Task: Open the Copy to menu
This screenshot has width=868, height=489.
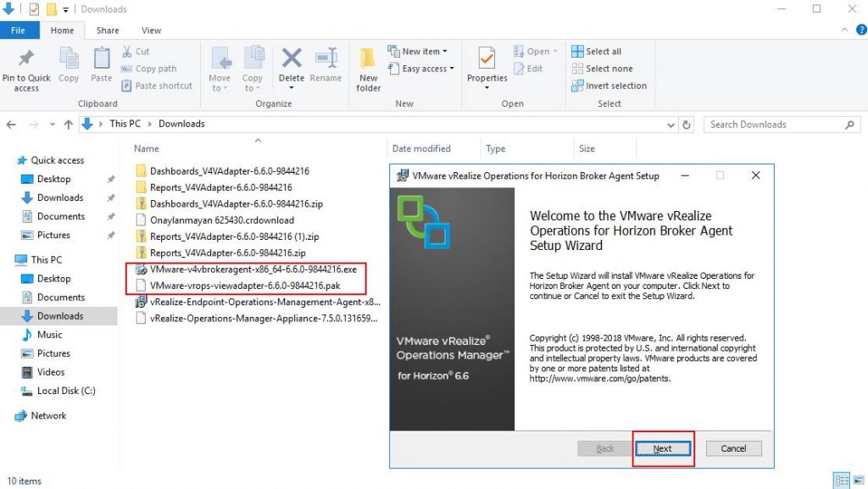Action: click(x=253, y=69)
